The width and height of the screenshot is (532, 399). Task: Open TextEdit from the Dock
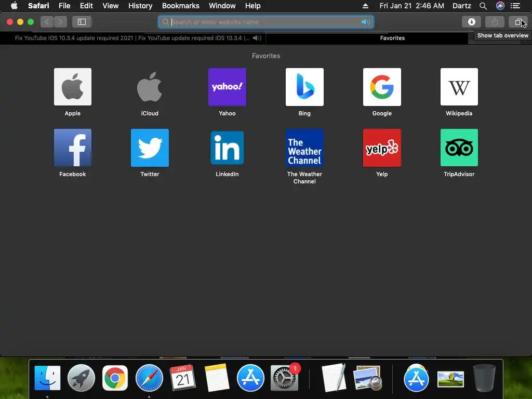334,378
